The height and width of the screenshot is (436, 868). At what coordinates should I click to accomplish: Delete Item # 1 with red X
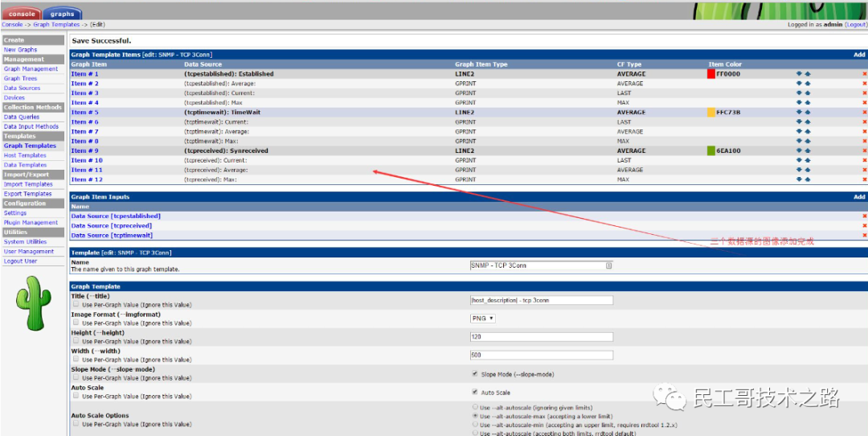tap(864, 74)
